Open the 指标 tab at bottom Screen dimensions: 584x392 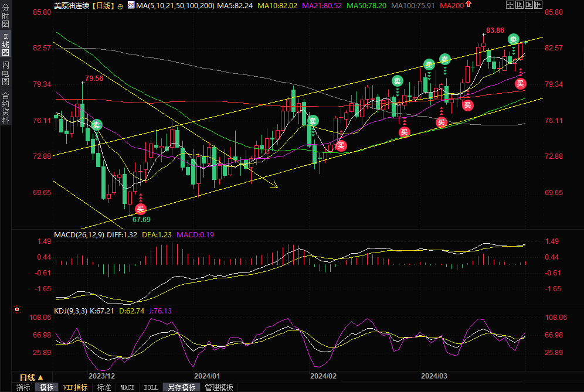coord(23,387)
